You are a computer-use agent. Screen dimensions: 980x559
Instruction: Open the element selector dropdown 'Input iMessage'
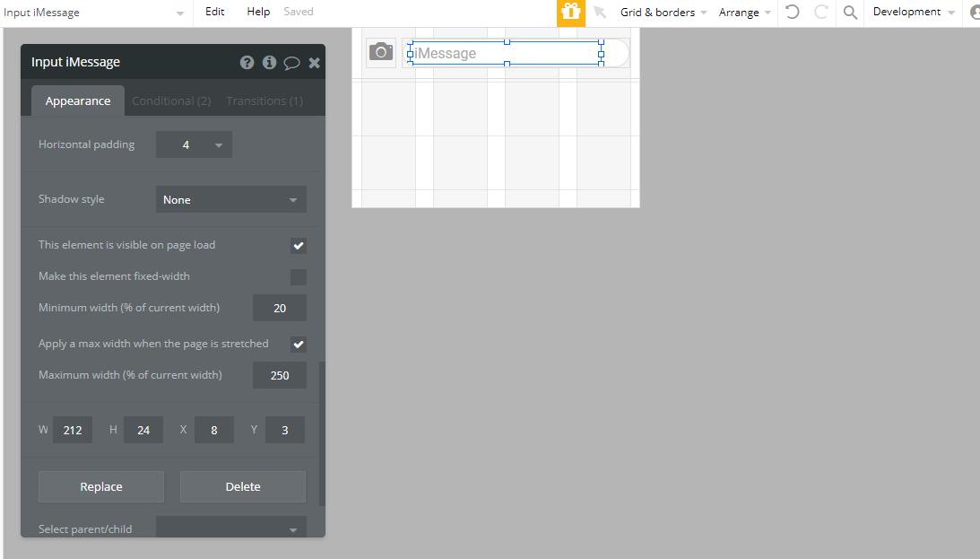pyautogui.click(x=94, y=13)
